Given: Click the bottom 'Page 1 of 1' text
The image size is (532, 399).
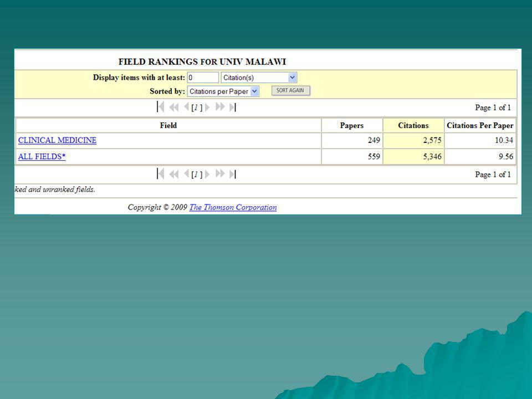Looking at the screenshot, I should 493,175.
